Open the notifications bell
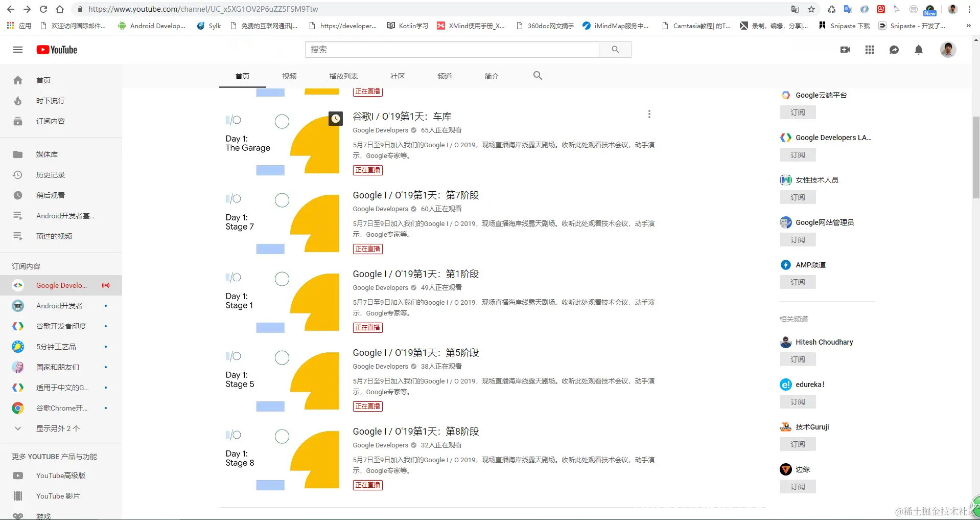 [x=918, y=50]
